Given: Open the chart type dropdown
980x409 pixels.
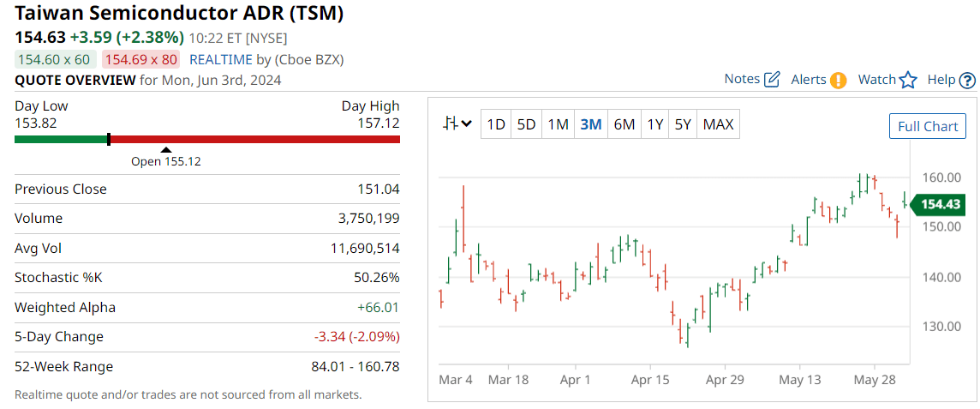Looking at the screenshot, I should tap(457, 123).
